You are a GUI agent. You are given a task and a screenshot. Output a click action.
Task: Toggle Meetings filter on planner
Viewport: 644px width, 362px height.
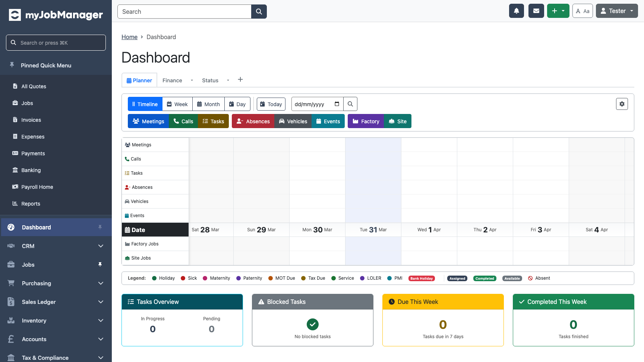(x=148, y=121)
